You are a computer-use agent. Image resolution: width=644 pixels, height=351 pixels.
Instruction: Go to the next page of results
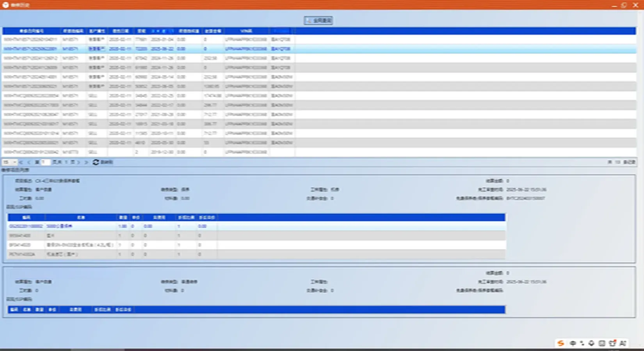click(79, 162)
